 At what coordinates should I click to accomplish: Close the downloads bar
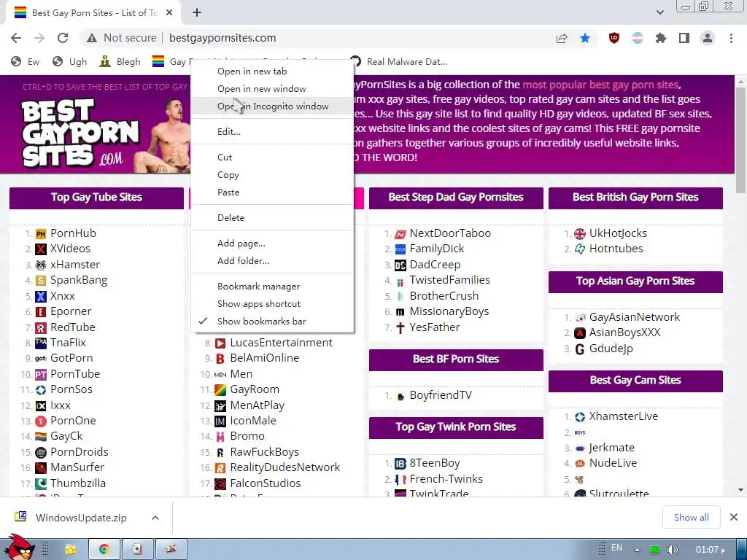(734, 517)
